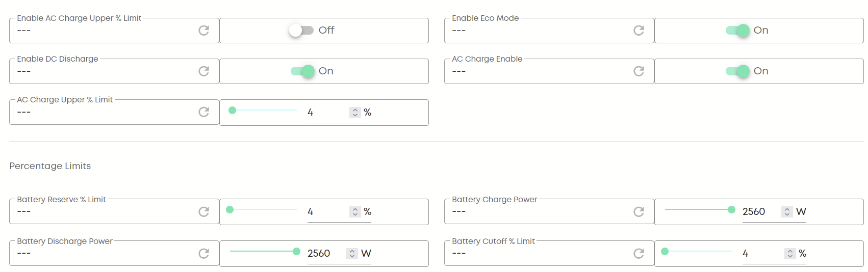868x272 pixels.
Task: Disable the Eco Mode switch
Action: tap(737, 31)
